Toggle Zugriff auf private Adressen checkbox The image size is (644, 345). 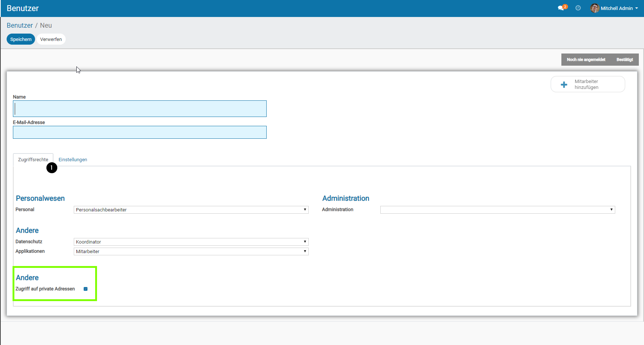coord(86,289)
